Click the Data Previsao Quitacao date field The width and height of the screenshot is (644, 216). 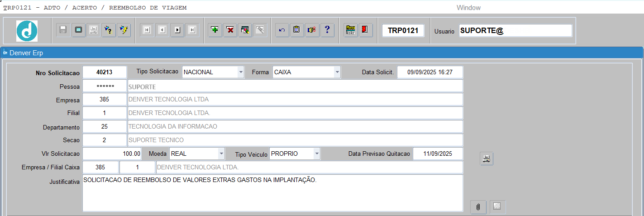coord(438,154)
